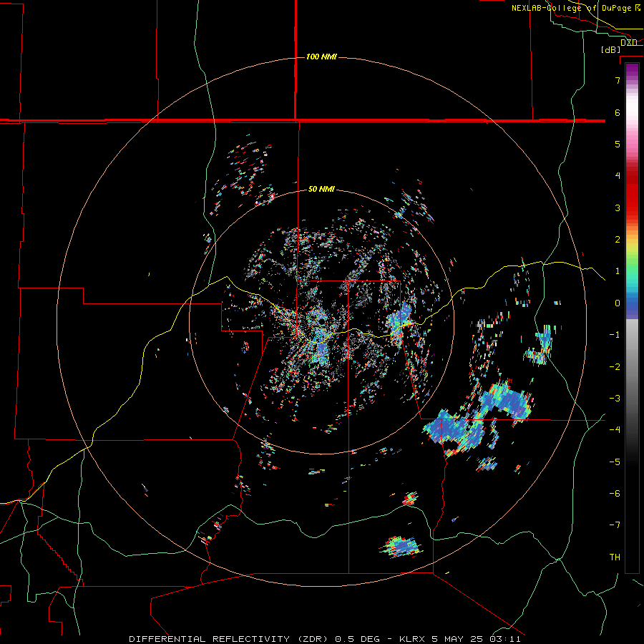
Task: Click the "50 NMI" range ring label
Action: [321, 190]
